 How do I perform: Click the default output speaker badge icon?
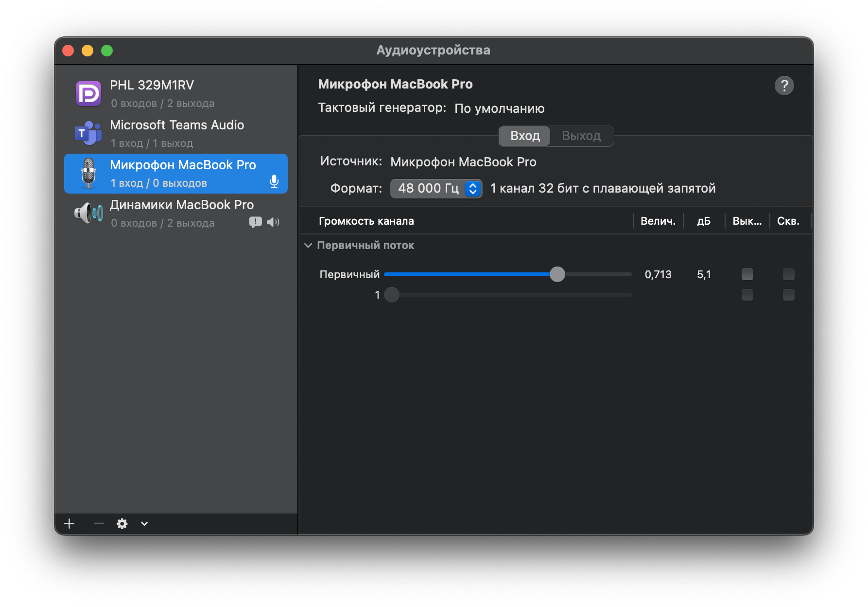[273, 222]
